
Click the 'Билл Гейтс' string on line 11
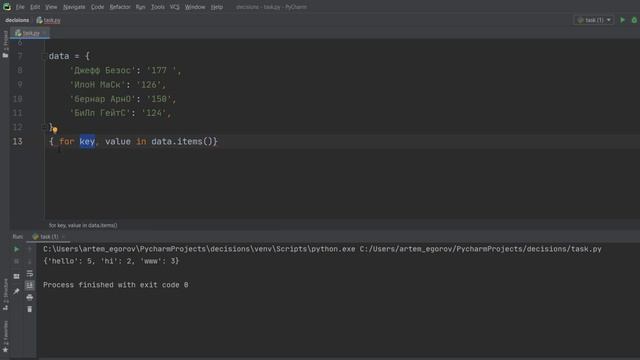(100, 113)
